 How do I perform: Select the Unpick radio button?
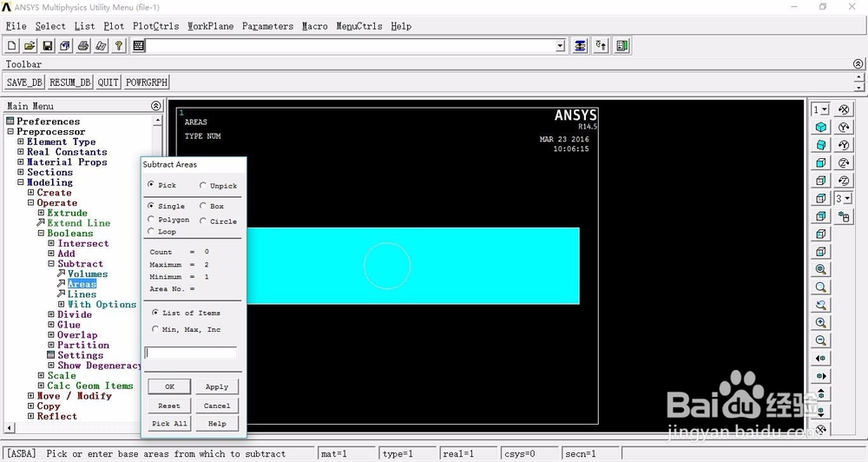(203, 185)
